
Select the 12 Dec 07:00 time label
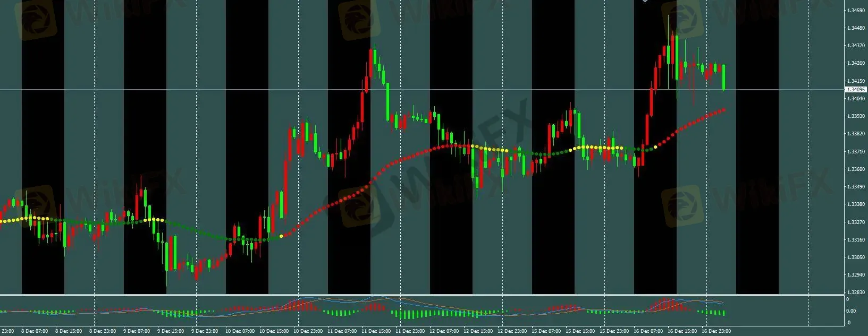444,331
